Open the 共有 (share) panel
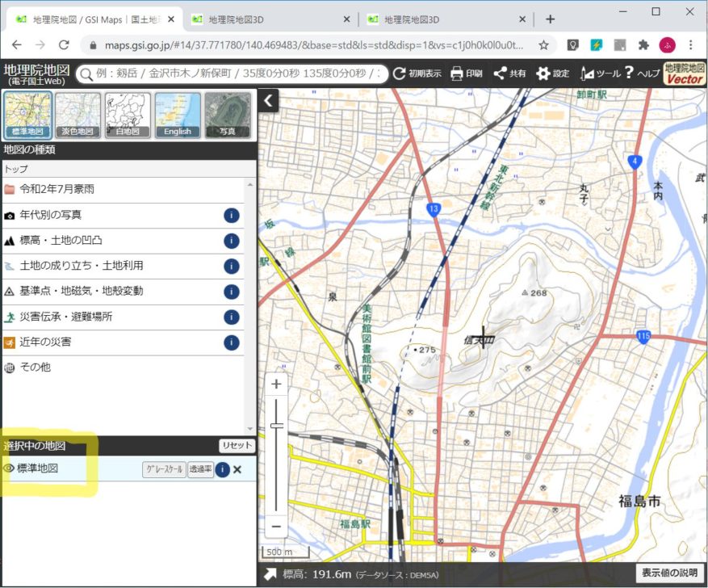This screenshot has width=708, height=588. pyautogui.click(x=507, y=73)
